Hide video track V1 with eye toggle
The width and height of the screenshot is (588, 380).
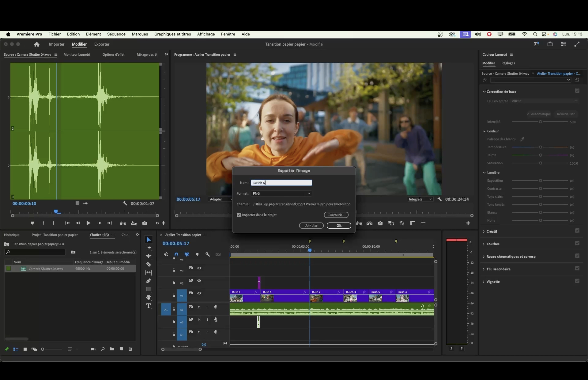[x=199, y=293]
